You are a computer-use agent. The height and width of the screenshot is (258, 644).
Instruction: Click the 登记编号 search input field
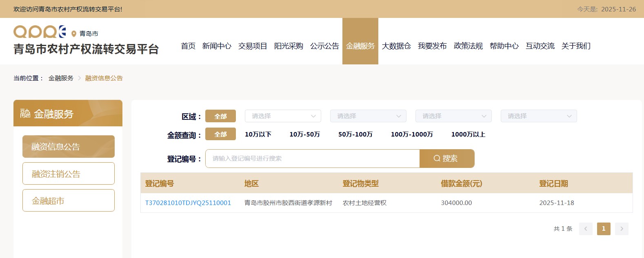[312, 159]
